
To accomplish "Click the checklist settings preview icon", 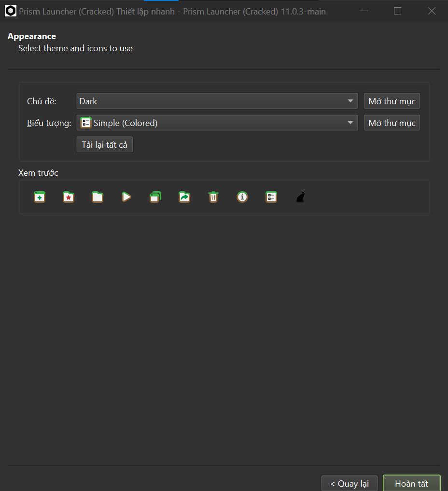I will [271, 197].
